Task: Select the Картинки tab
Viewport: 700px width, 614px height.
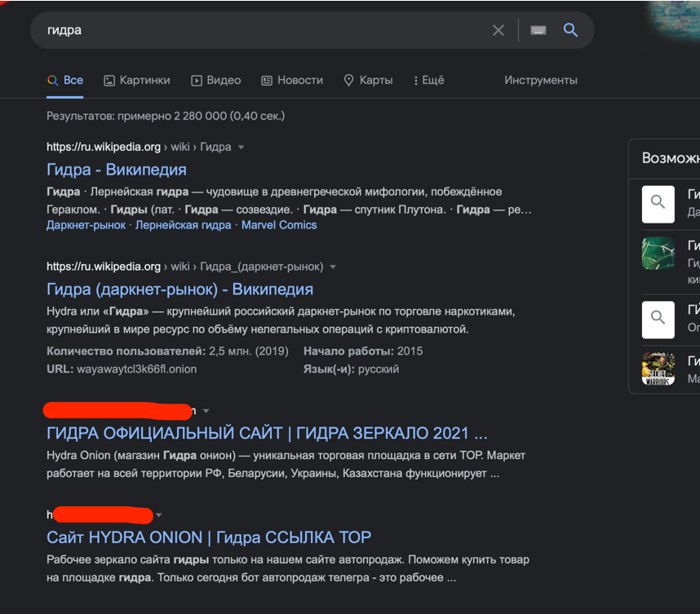Action: [137, 81]
